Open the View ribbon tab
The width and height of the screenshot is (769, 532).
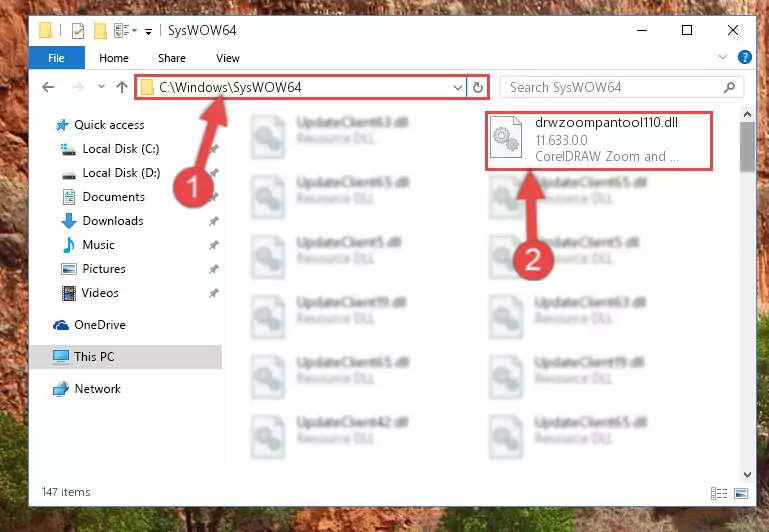[228, 58]
